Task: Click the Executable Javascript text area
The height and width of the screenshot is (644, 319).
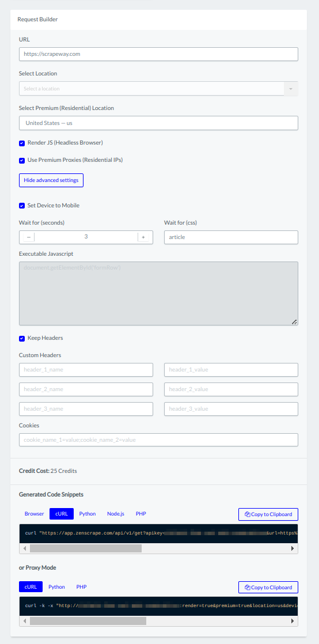Action: tap(158, 294)
